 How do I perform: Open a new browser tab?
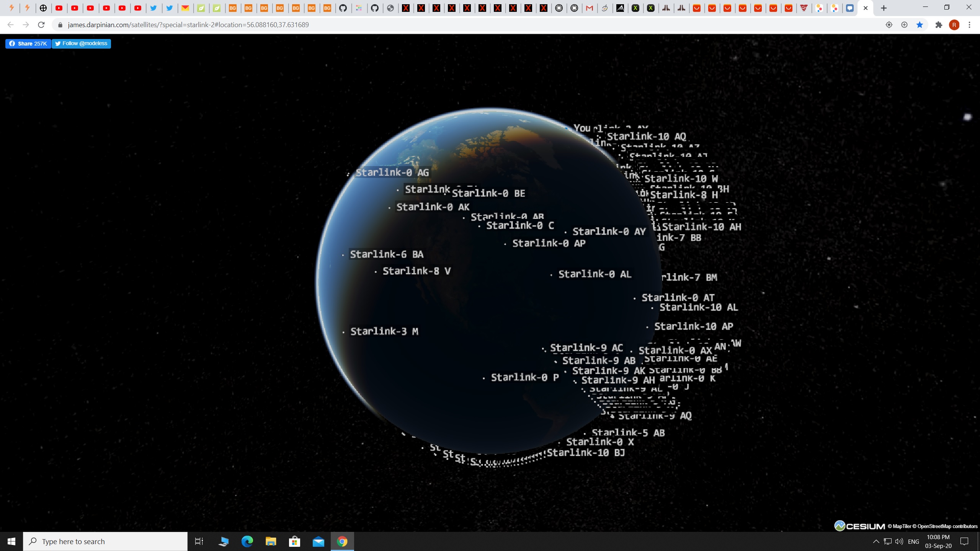tap(884, 8)
